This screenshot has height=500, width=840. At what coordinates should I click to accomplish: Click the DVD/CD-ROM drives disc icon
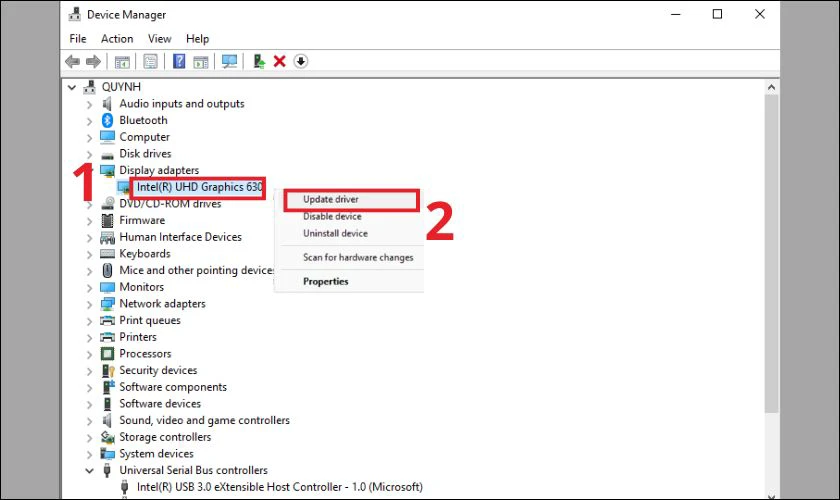click(108, 204)
